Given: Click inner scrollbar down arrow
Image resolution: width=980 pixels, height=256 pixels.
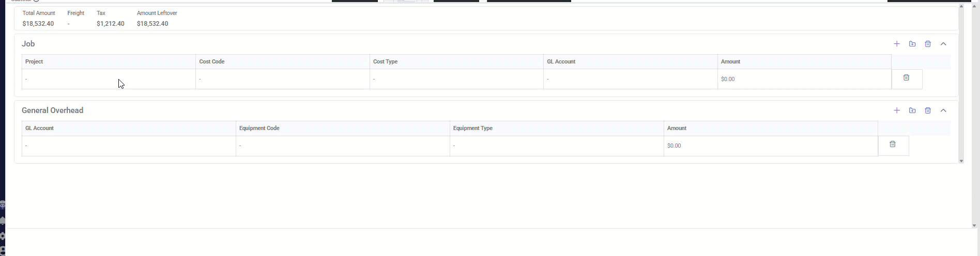Looking at the screenshot, I should click(961, 161).
